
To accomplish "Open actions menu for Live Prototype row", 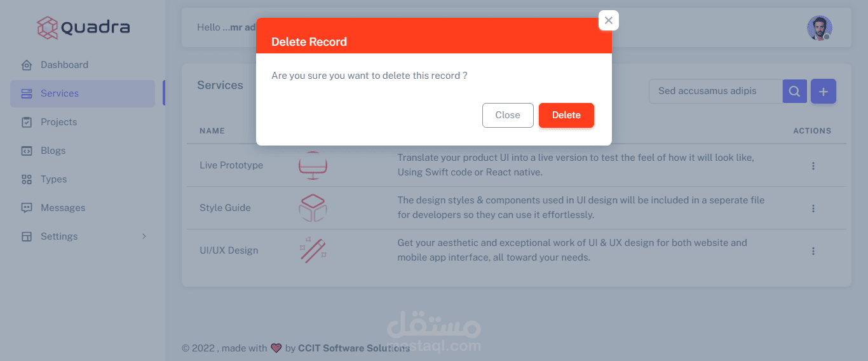I will pos(813,166).
